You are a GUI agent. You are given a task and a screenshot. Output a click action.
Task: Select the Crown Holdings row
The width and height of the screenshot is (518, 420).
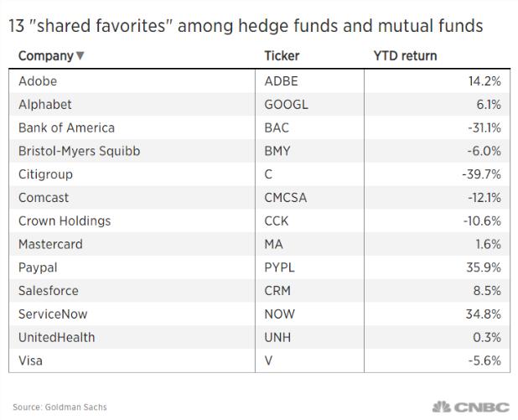(65, 221)
